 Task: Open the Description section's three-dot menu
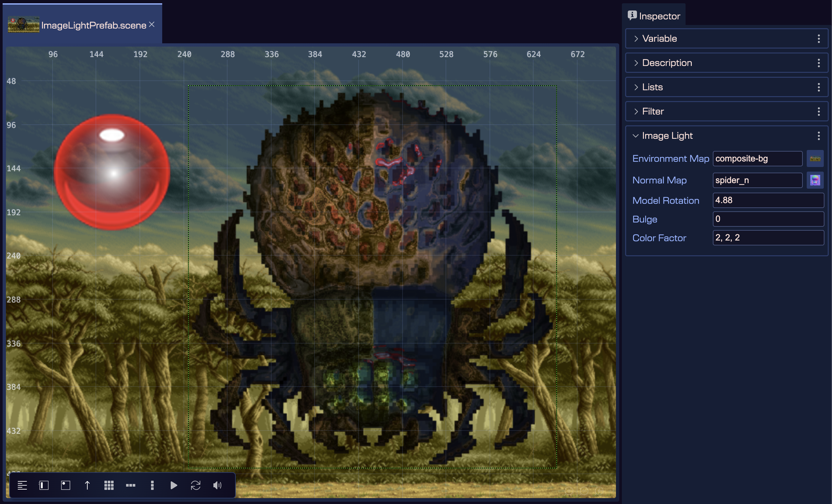pos(819,63)
